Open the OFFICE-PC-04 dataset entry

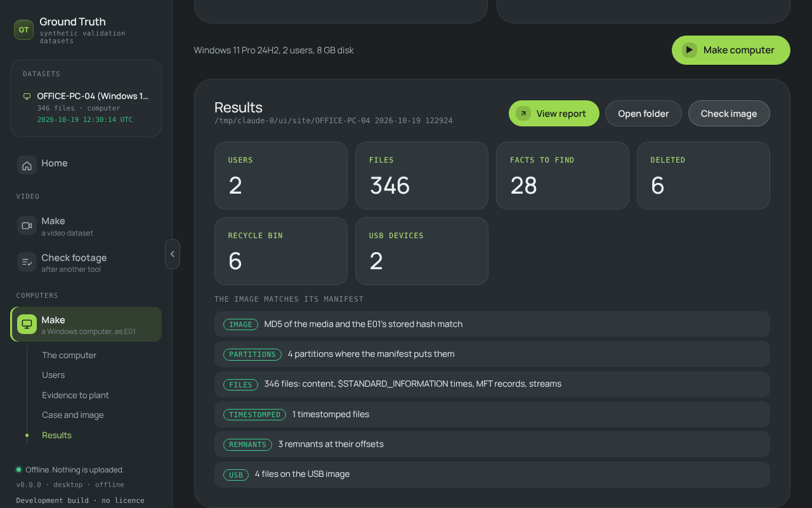(x=86, y=108)
